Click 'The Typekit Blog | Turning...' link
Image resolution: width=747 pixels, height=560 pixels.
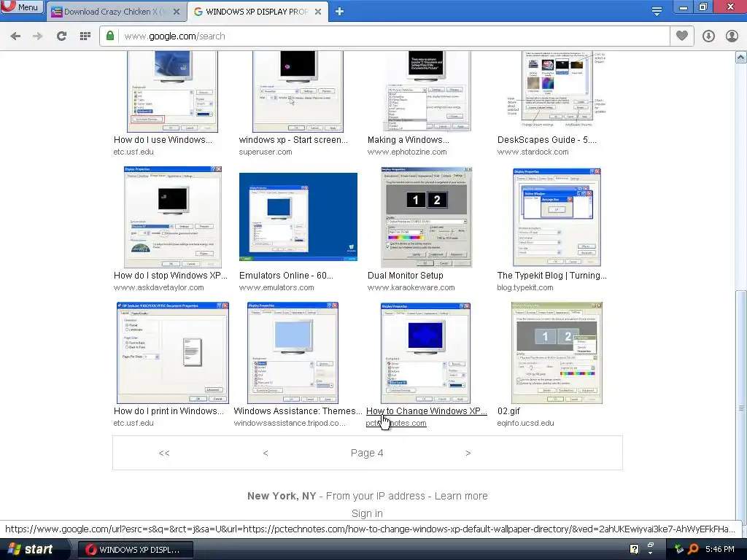point(552,275)
